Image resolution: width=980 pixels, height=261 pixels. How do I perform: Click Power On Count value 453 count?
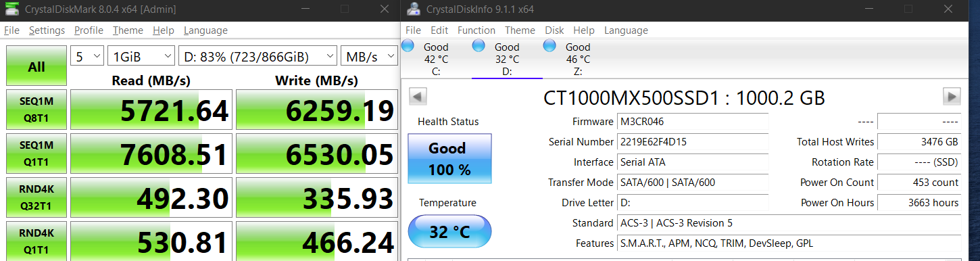point(918,183)
